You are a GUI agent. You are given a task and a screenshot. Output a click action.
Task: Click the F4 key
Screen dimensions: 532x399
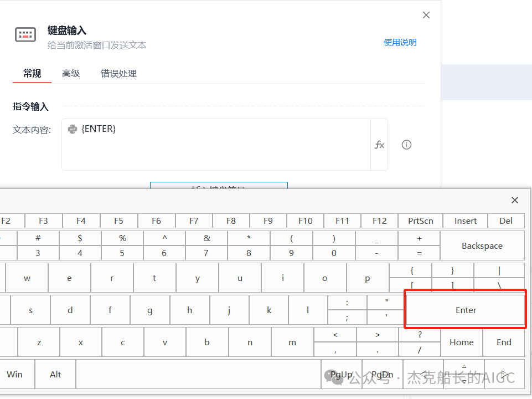81,221
